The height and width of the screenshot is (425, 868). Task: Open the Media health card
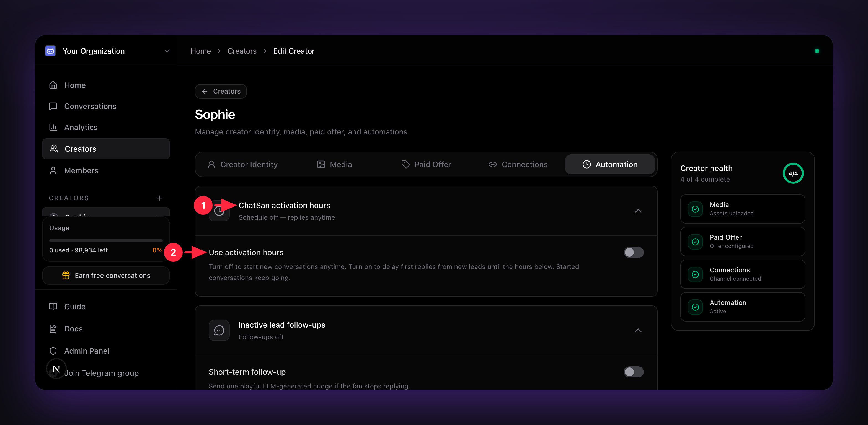click(743, 209)
